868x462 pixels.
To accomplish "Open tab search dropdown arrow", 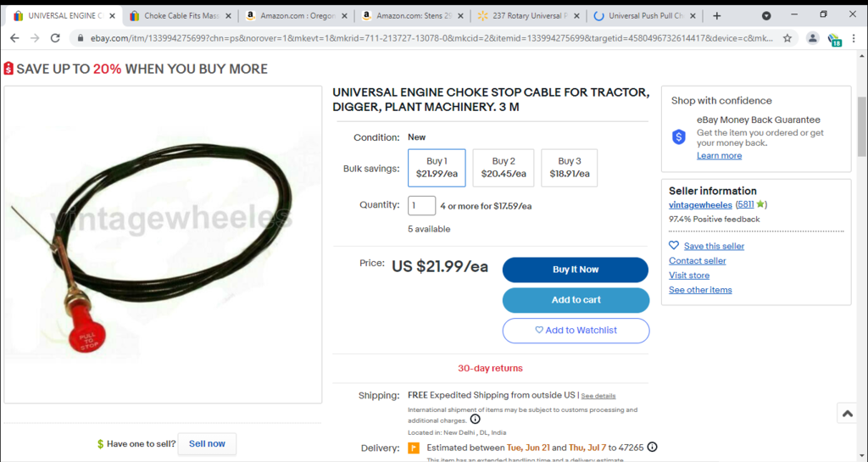I will pyautogui.click(x=766, y=16).
